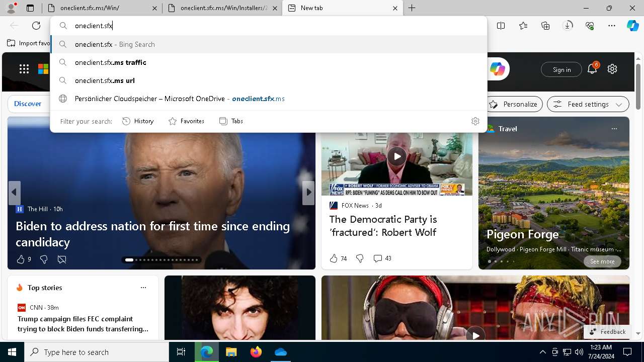
Task: Launch Firefox from taskbar
Action: pos(256,352)
